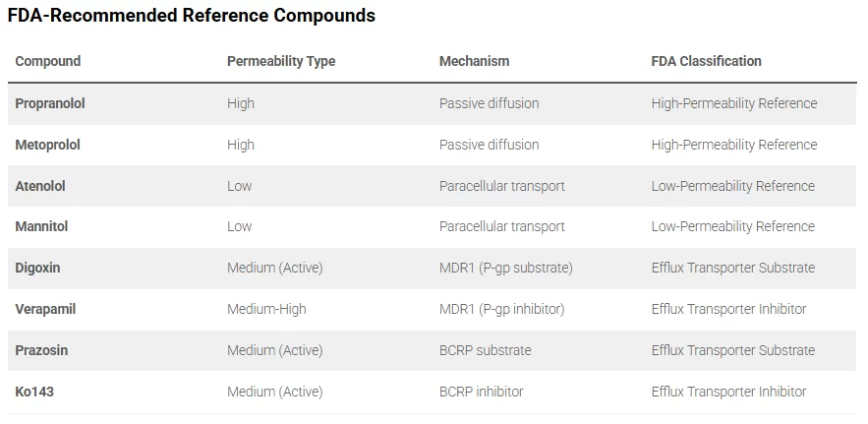
Task: Select the Metoprolol compound name
Action: tap(48, 145)
